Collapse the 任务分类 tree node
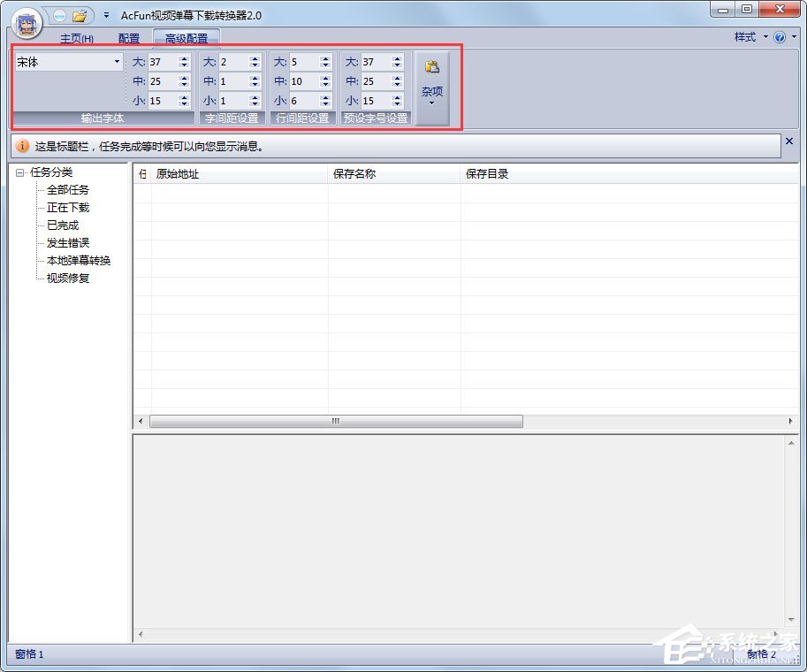The width and height of the screenshot is (807, 672). pos(20,172)
